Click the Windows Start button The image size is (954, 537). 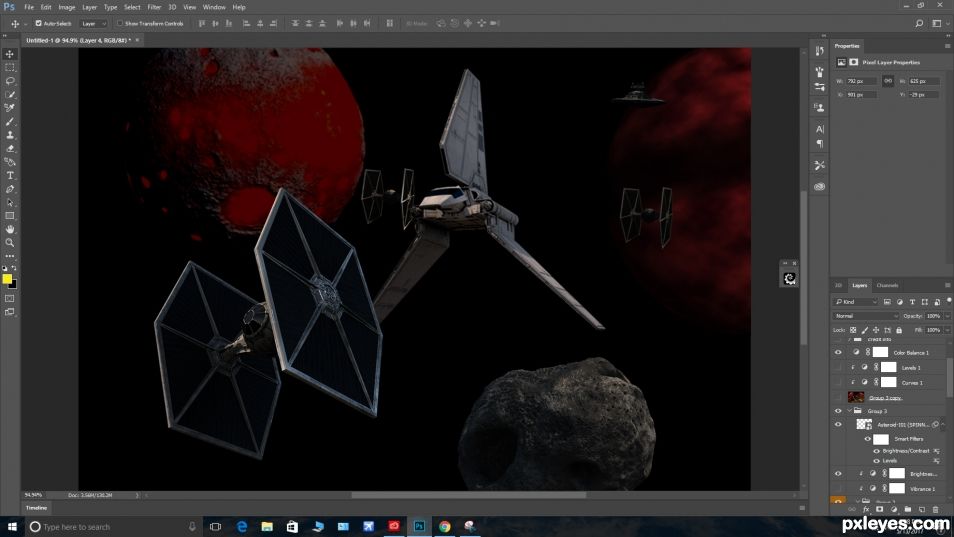tap(12, 527)
